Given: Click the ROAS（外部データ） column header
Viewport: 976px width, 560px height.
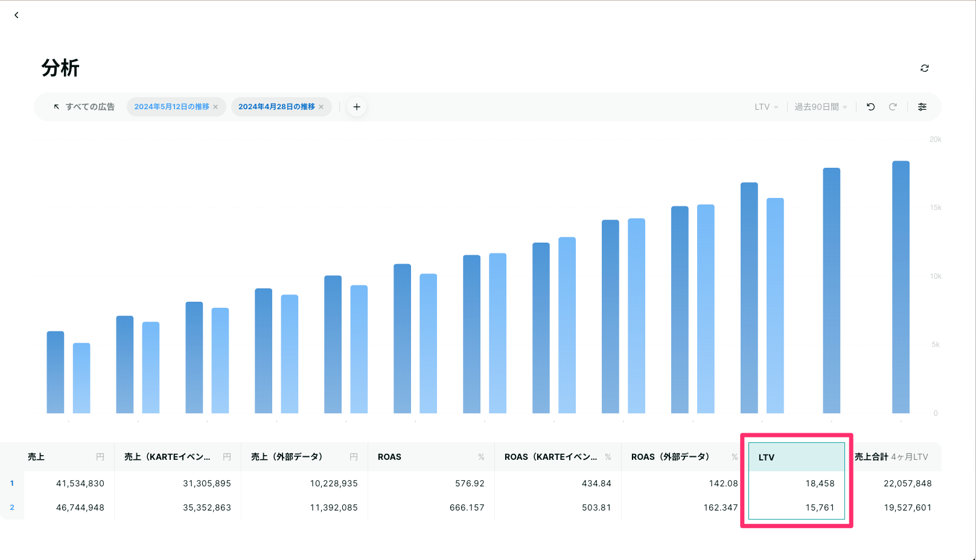Looking at the screenshot, I should pos(684,457).
